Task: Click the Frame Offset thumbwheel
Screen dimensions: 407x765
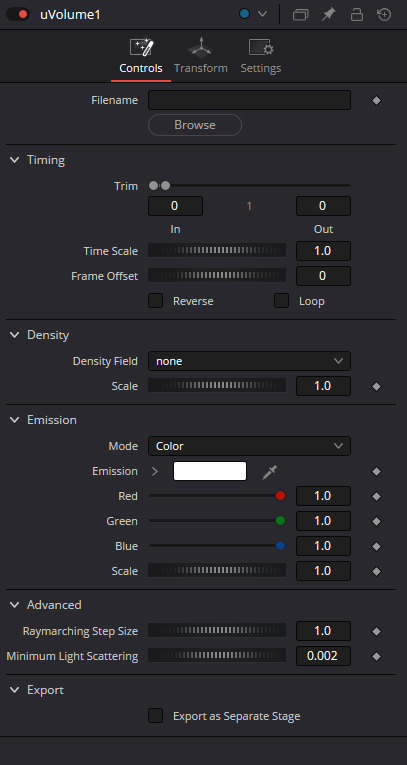Action: pos(217,276)
